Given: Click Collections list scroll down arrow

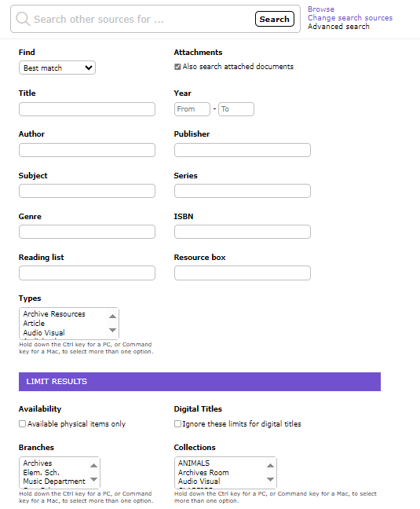Looking at the screenshot, I should tap(270, 479).
